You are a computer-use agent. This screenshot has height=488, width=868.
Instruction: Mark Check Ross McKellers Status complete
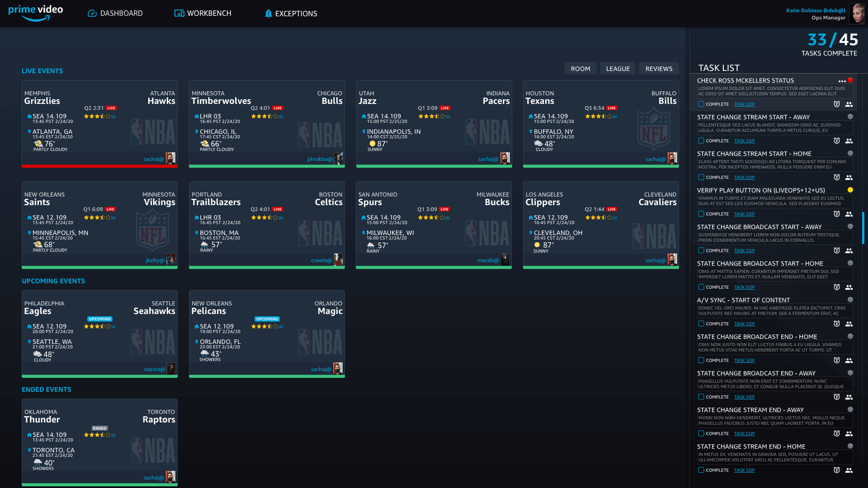701,104
